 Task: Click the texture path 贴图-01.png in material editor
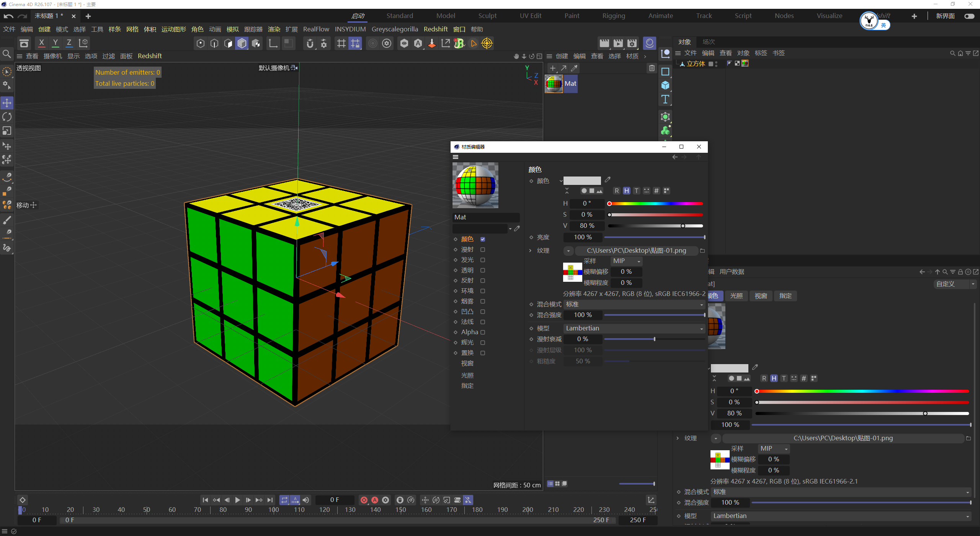pos(636,251)
